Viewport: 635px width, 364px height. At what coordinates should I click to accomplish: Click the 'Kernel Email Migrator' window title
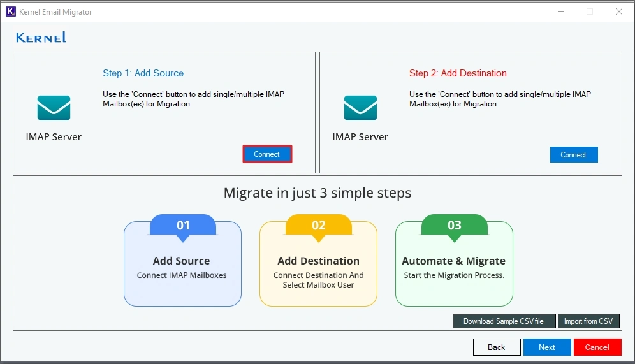tap(55, 12)
